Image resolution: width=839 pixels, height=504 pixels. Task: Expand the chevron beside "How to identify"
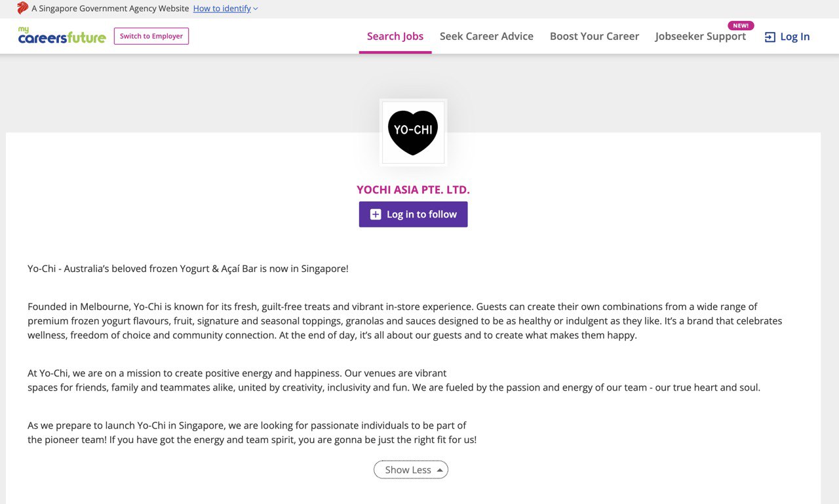(x=256, y=9)
